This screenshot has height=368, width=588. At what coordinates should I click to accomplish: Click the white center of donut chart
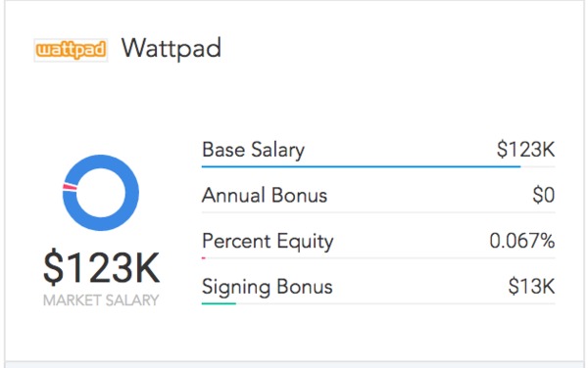(101, 193)
